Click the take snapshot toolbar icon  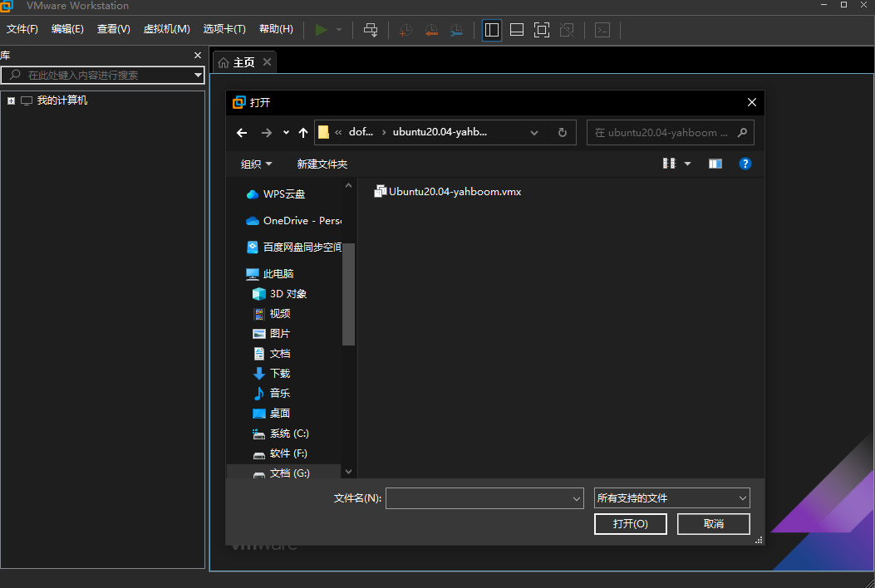pyautogui.click(x=406, y=30)
